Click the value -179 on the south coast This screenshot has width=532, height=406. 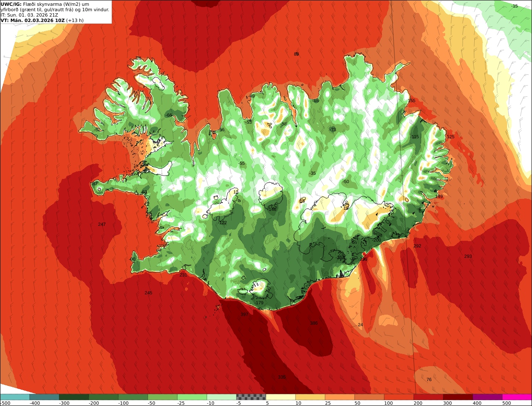pyautogui.click(x=259, y=303)
